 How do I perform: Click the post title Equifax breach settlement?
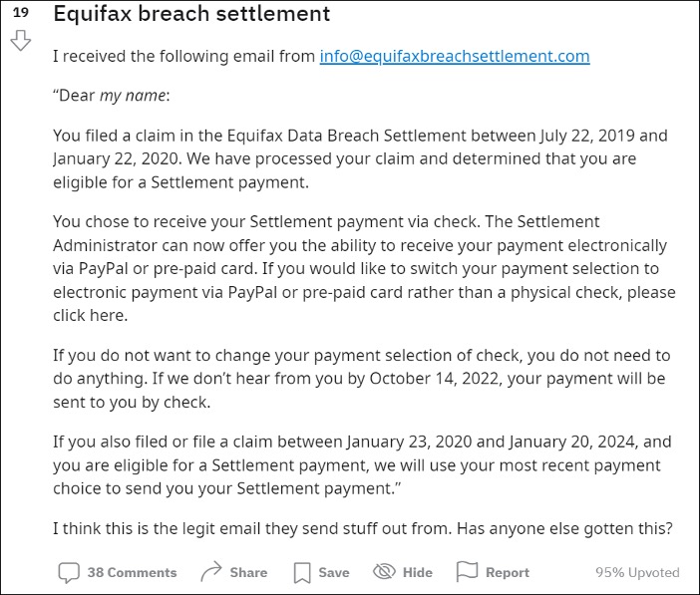click(x=191, y=15)
